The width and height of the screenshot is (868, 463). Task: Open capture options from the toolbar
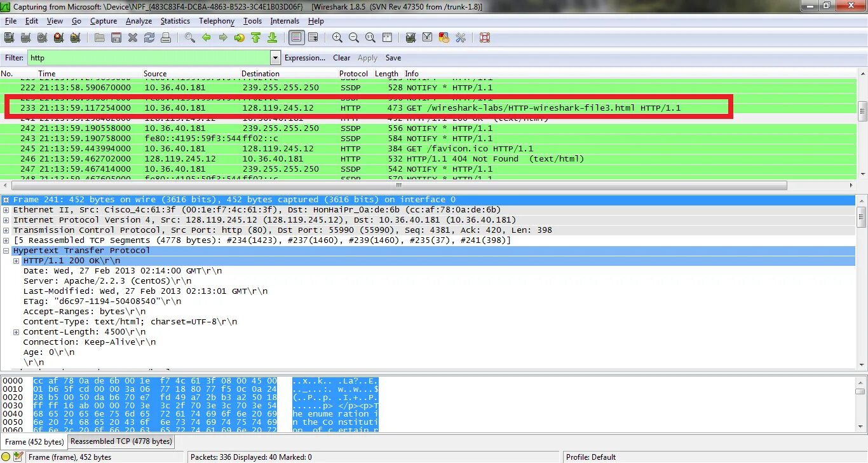25,38
